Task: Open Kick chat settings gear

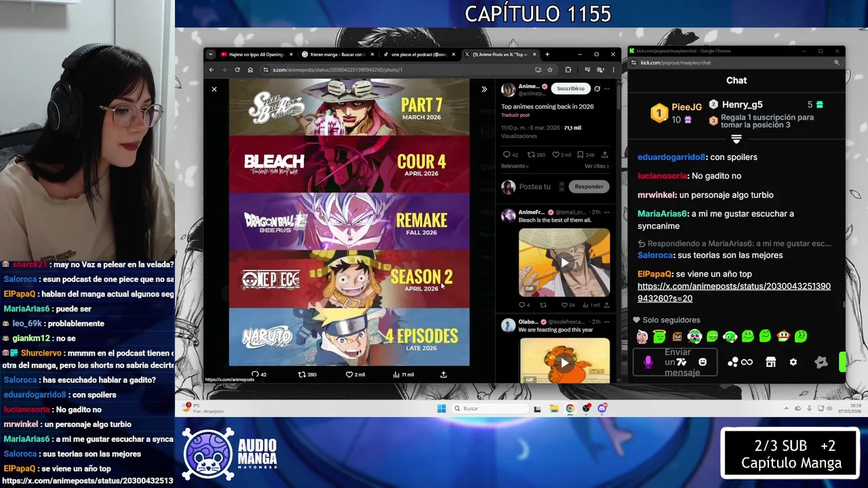Action: (x=793, y=362)
